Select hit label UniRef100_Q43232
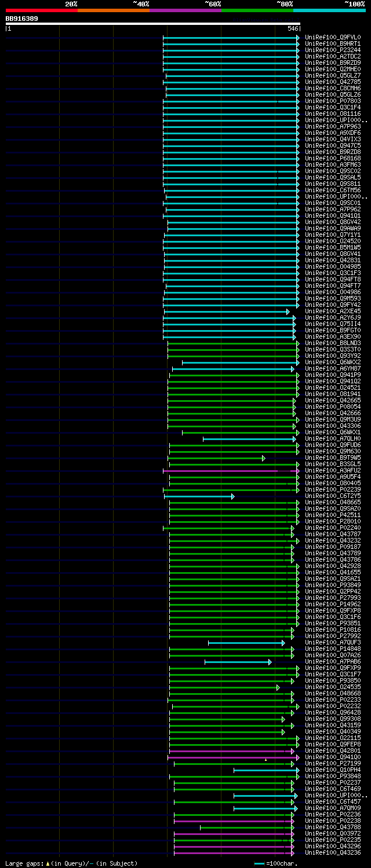This screenshot has width=371, height=868. point(333,540)
